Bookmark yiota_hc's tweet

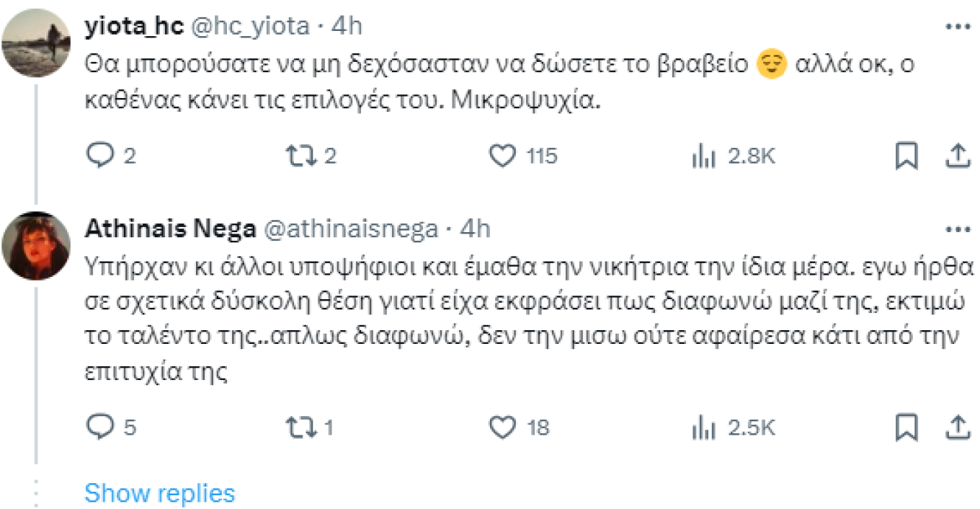pyautogui.click(x=906, y=156)
